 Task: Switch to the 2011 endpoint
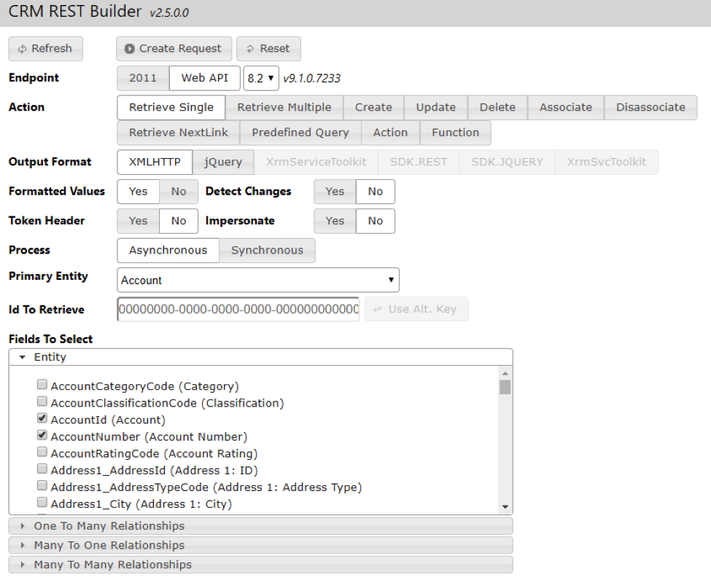[143, 78]
